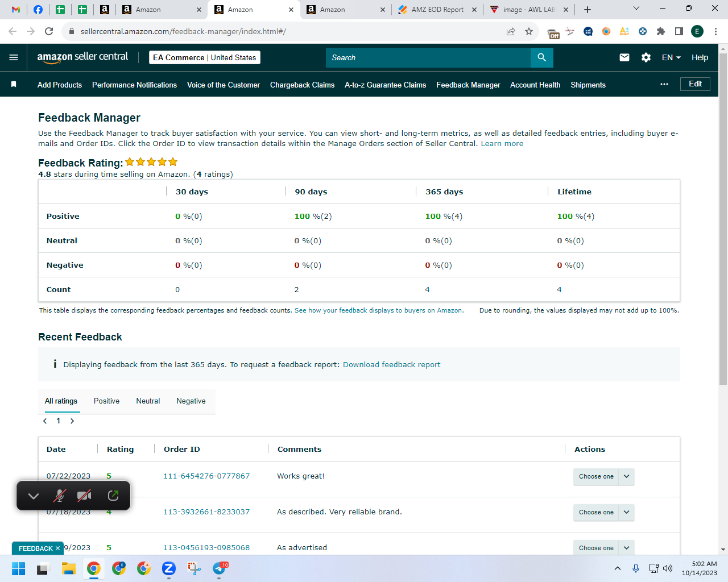Open Voice of the Customer
This screenshot has height=582, width=728.
224,85
